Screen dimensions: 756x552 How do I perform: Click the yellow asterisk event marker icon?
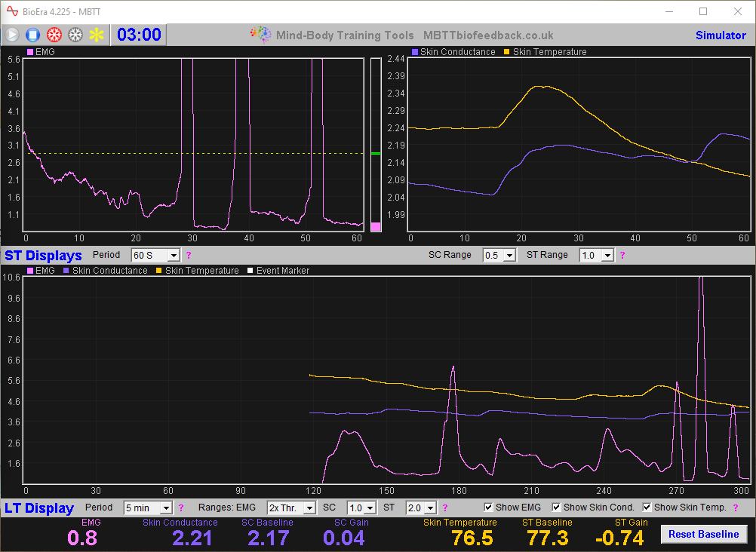click(x=95, y=35)
